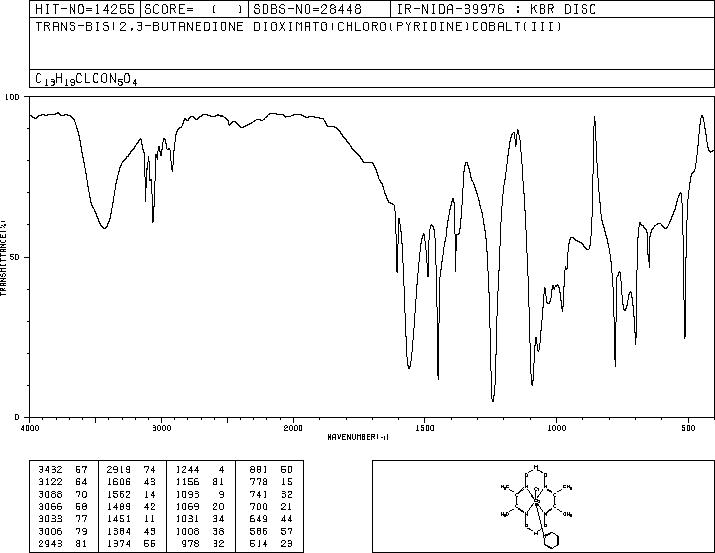Click the 1489 peak table entry
This screenshot has width=715, height=553.
pyautogui.click(x=131, y=506)
